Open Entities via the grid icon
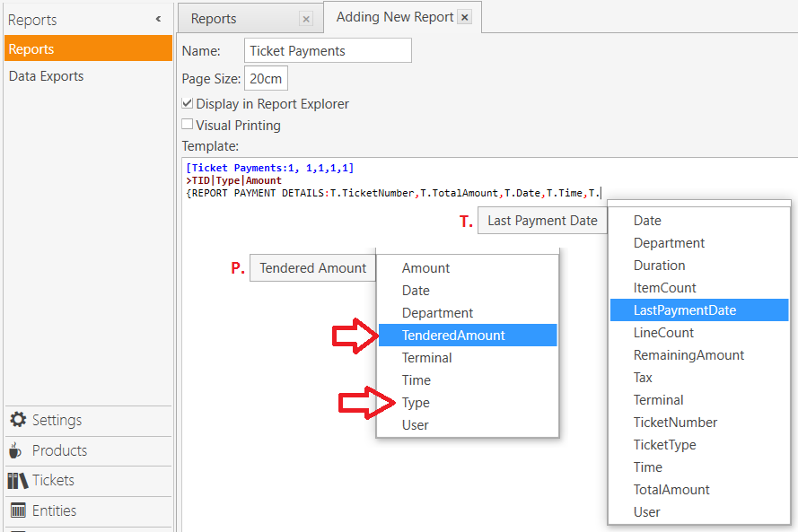This screenshot has width=798, height=532. click(18, 510)
